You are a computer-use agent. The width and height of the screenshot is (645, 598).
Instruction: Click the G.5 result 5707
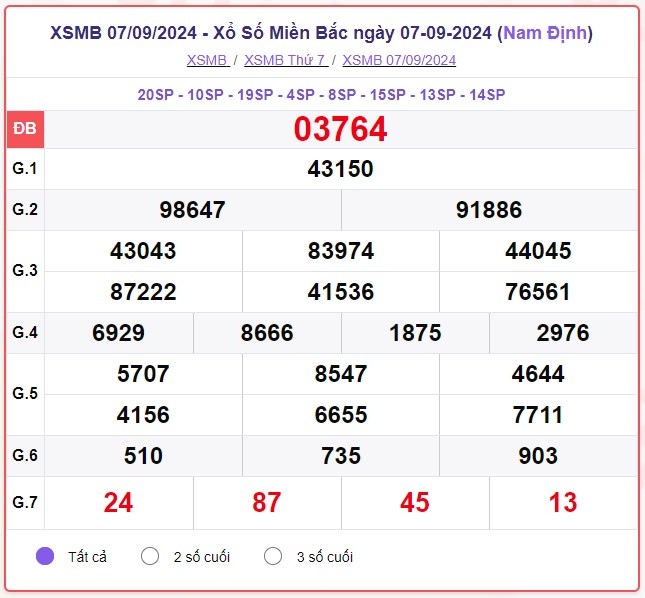tap(143, 374)
